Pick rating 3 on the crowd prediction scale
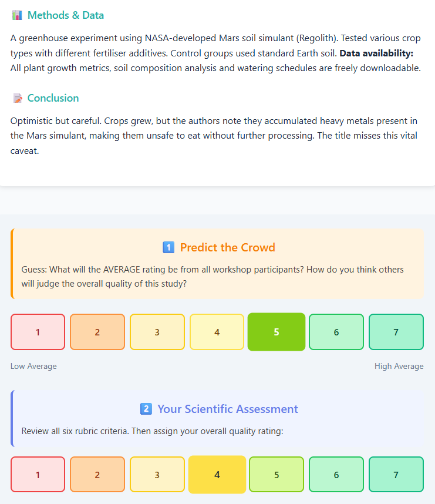The width and height of the screenshot is (435, 504). [157, 332]
